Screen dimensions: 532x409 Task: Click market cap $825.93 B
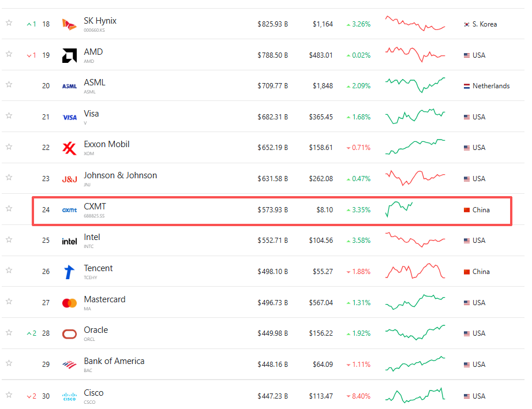[x=272, y=24]
